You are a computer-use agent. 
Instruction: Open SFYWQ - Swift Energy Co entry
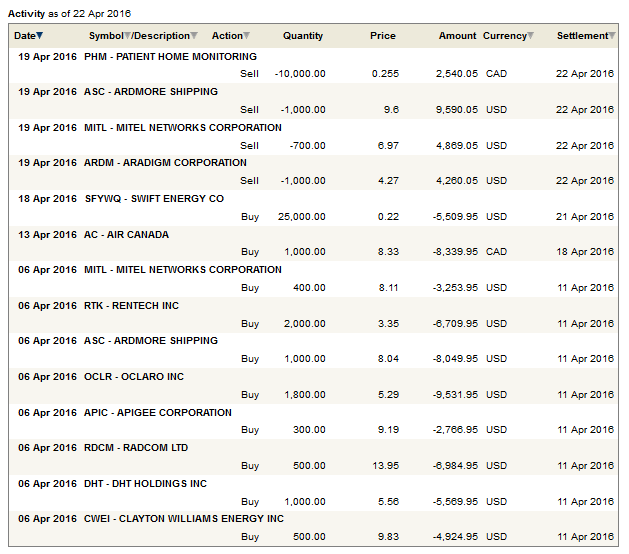[x=153, y=199]
